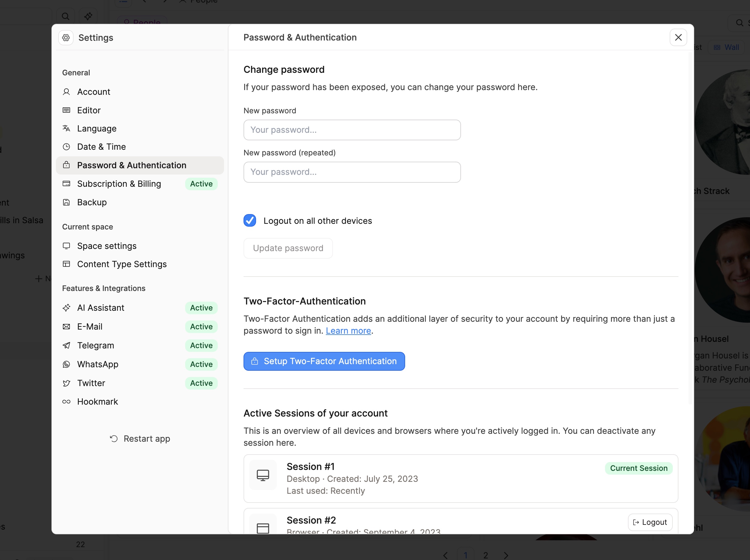Disable the E-Mail integration Active status

(201, 326)
